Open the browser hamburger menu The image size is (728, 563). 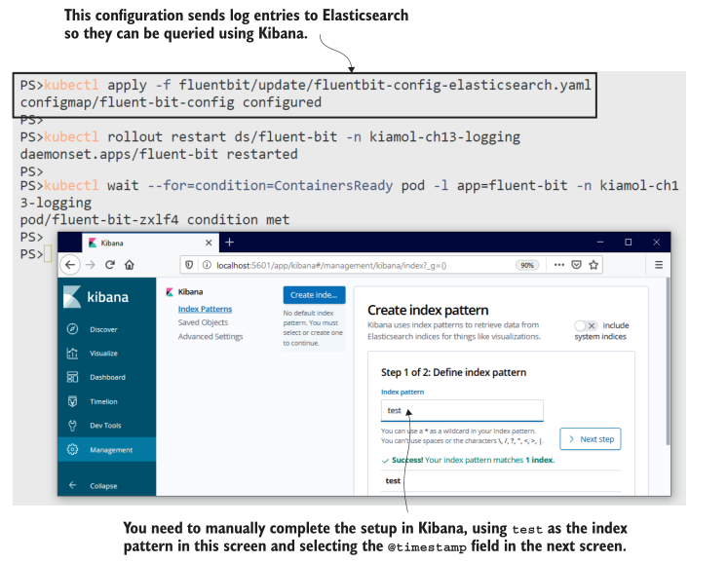click(659, 264)
